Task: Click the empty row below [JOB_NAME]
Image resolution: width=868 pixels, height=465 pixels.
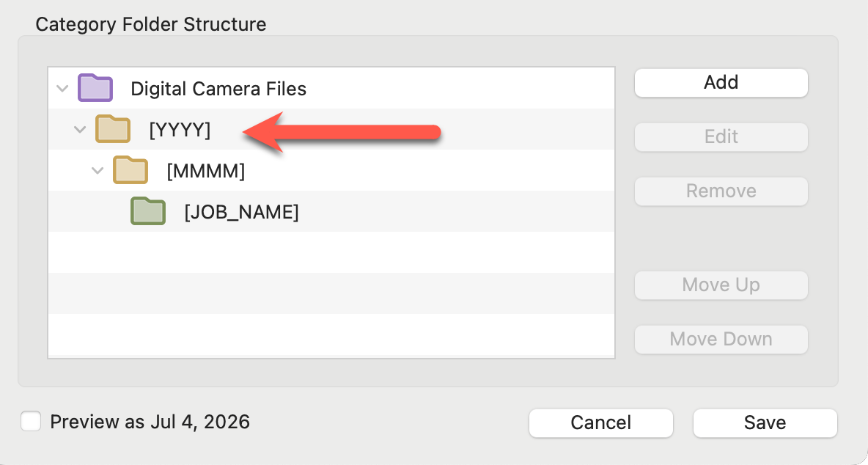Action: [331, 252]
